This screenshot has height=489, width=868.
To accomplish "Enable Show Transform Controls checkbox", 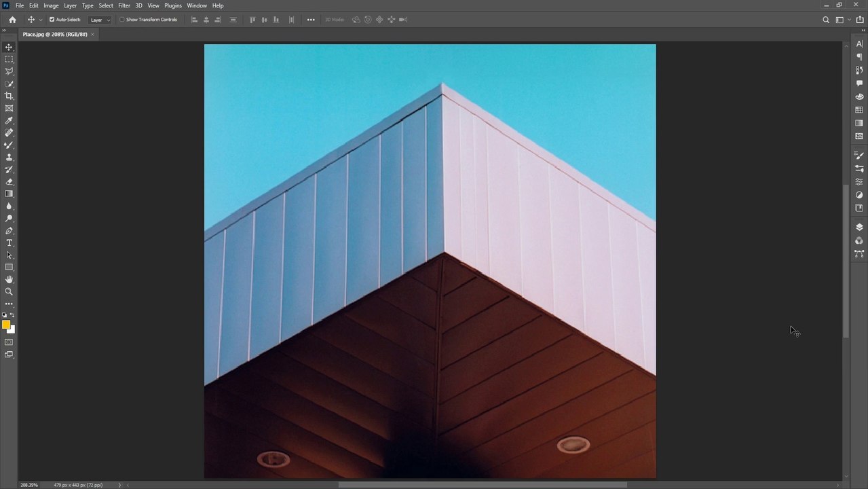I will pyautogui.click(x=122, y=20).
